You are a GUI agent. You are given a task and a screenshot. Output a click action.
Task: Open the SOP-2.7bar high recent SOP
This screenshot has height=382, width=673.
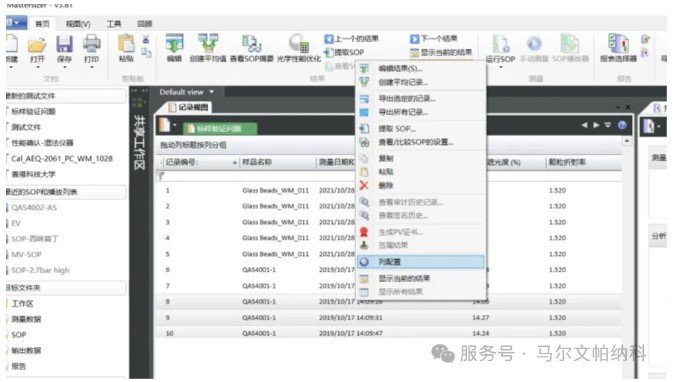pyautogui.click(x=40, y=270)
